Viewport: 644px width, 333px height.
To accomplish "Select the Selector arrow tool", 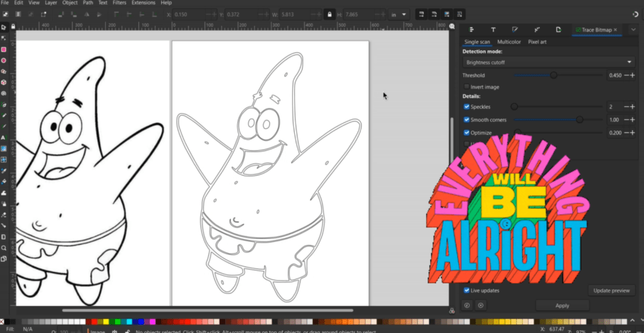I will pos(4,27).
